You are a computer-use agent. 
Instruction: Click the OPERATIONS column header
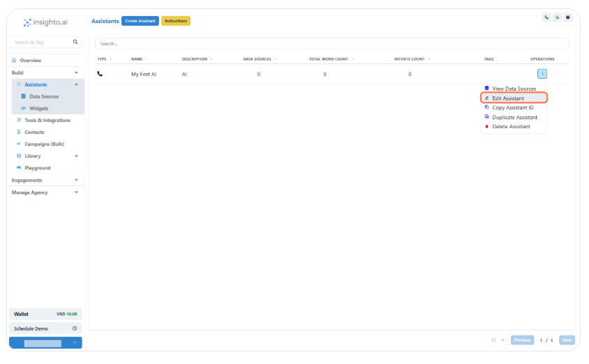542,59
